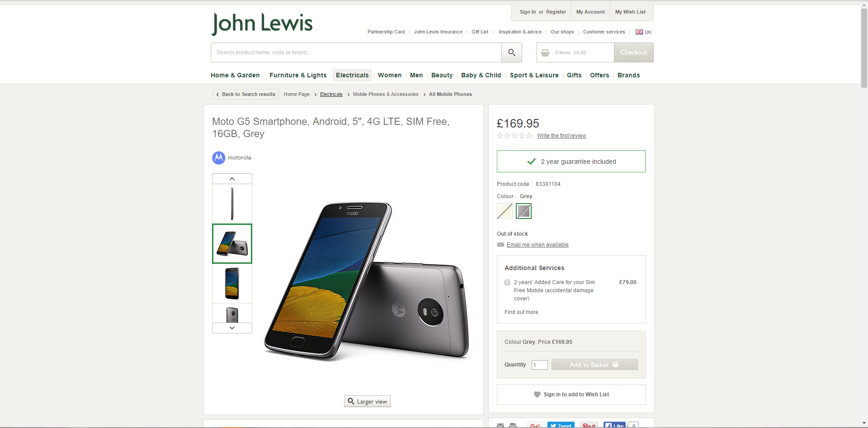
Task: Open Beauty menu
Action: (x=442, y=75)
